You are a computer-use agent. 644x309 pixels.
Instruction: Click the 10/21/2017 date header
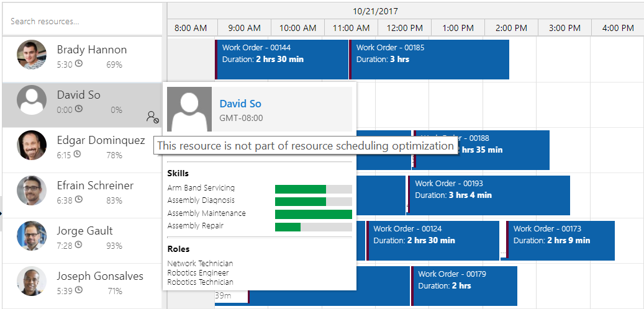click(x=375, y=11)
